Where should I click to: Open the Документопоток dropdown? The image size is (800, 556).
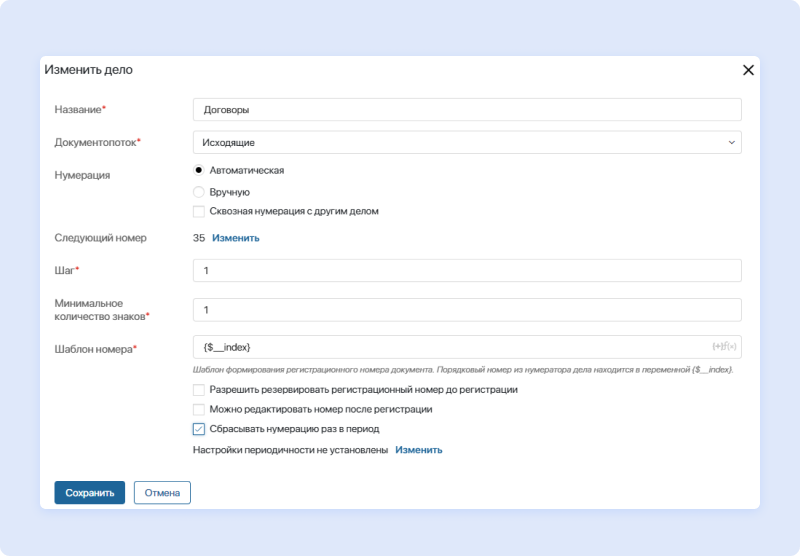point(466,143)
